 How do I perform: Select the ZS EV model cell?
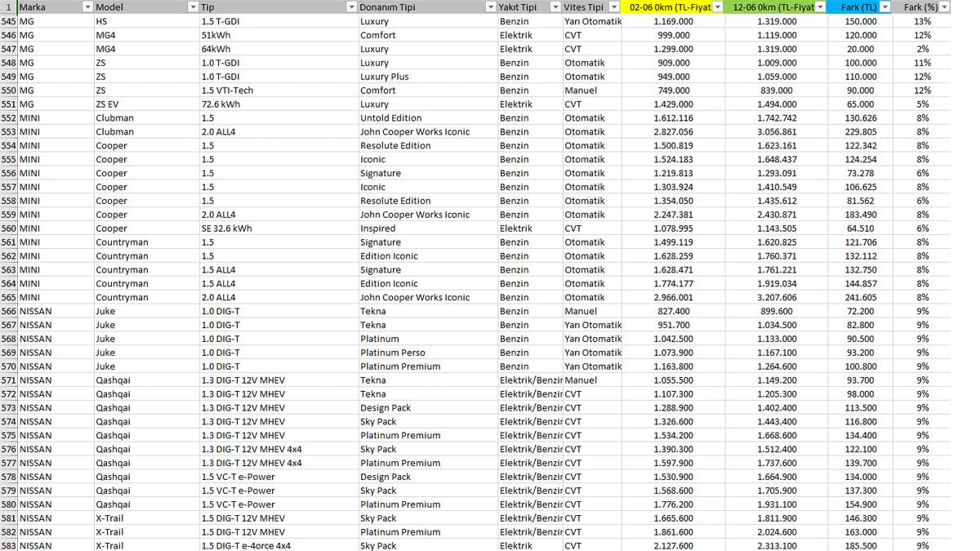coord(145,104)
